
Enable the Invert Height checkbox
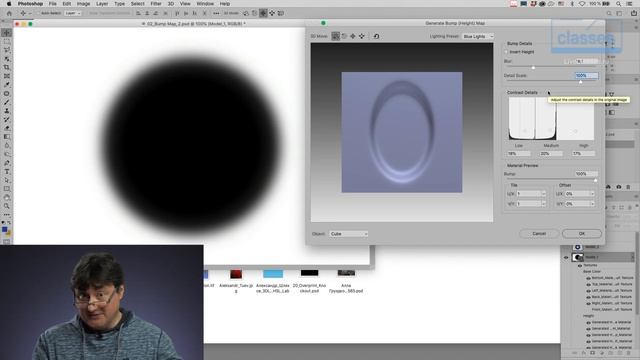507,52
